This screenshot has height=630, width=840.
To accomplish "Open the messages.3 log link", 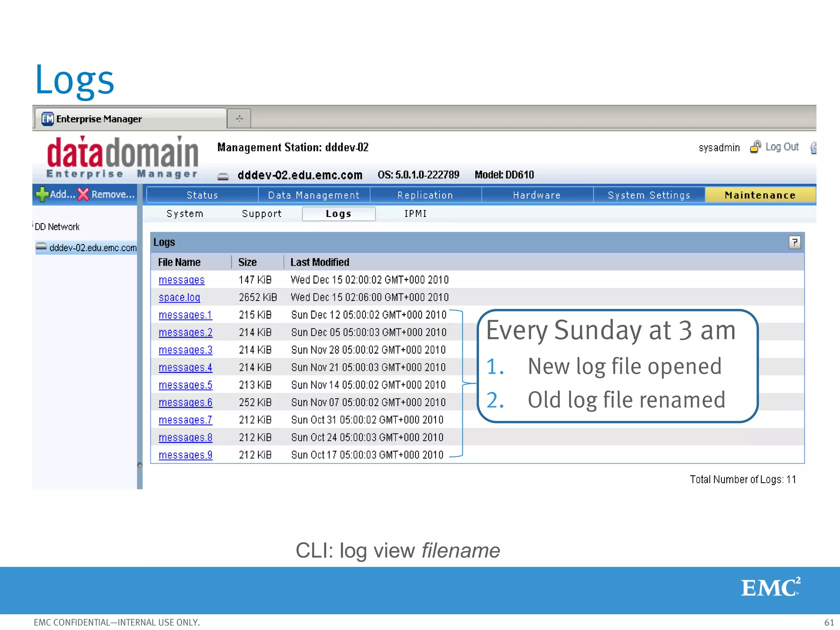I will [x=185, y=350].
